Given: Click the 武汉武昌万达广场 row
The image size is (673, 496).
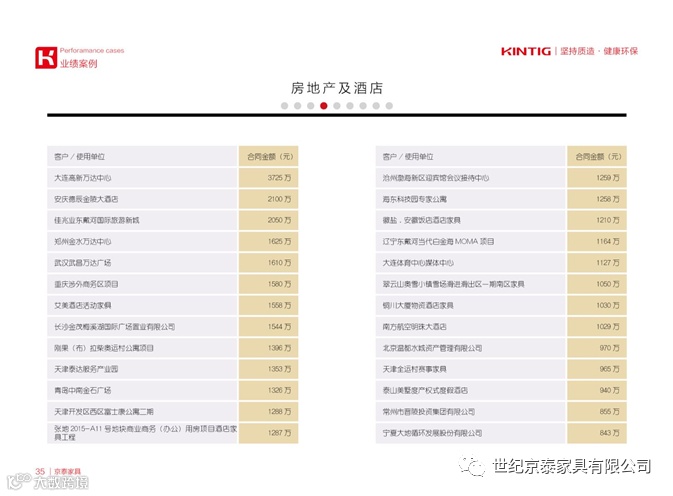Looking at the screenshot, I should [142, 263].
